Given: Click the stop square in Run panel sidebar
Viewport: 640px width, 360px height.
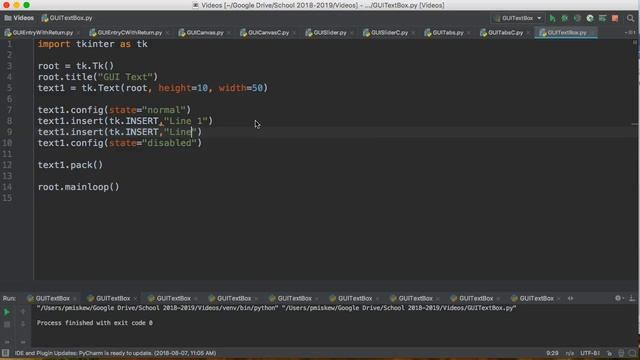Looking at the screenshot, I should pos(7,324).
